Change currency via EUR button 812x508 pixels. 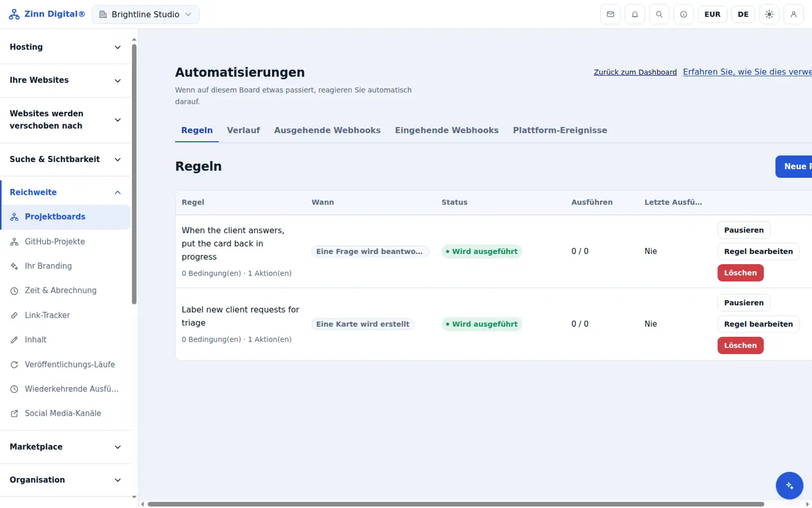point(712,14)
